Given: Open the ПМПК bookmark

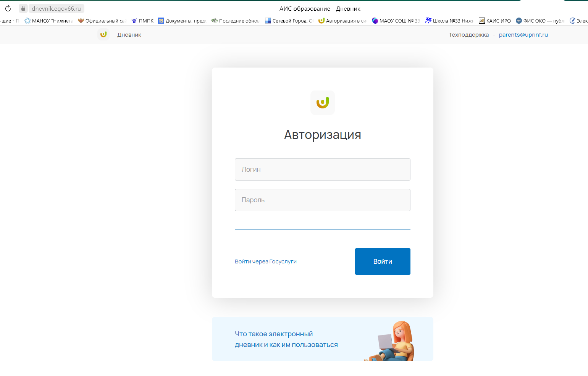Looking at the screenshot, I should coord(142,21).
